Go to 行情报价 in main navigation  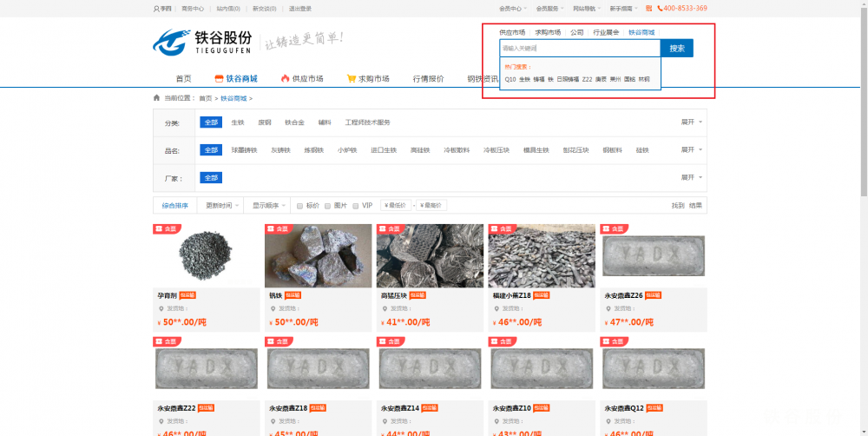[x=428, y=78]
